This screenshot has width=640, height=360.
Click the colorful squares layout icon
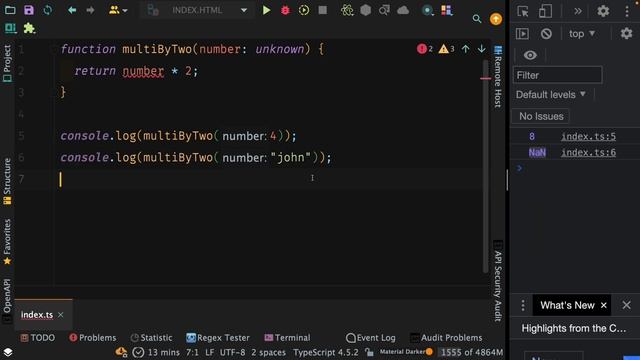click(447, 10)
